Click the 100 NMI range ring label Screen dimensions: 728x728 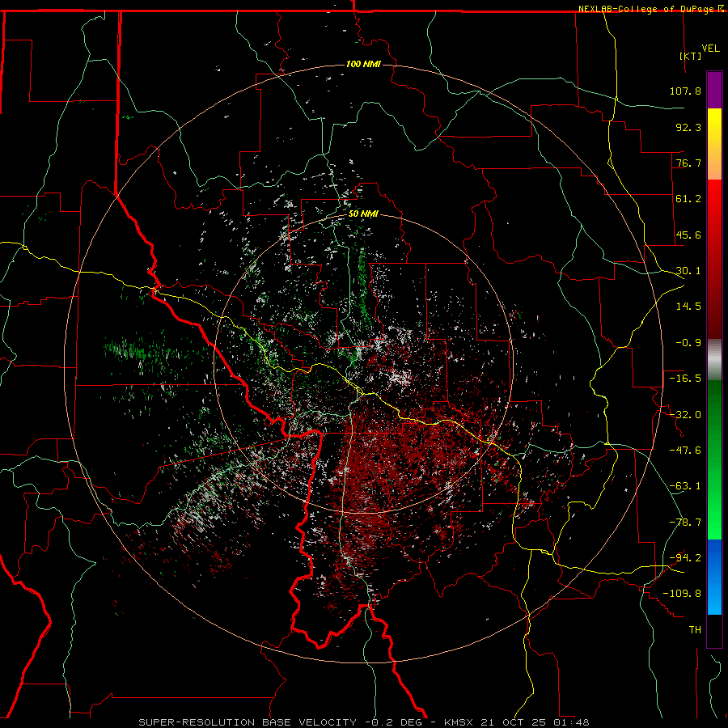click(x=363, y=64)
